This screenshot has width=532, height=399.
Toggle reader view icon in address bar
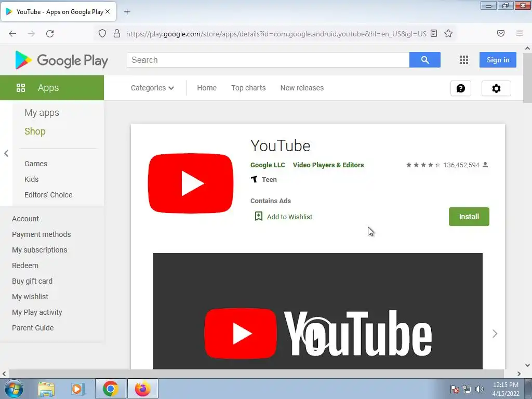[x=434, y=33]
